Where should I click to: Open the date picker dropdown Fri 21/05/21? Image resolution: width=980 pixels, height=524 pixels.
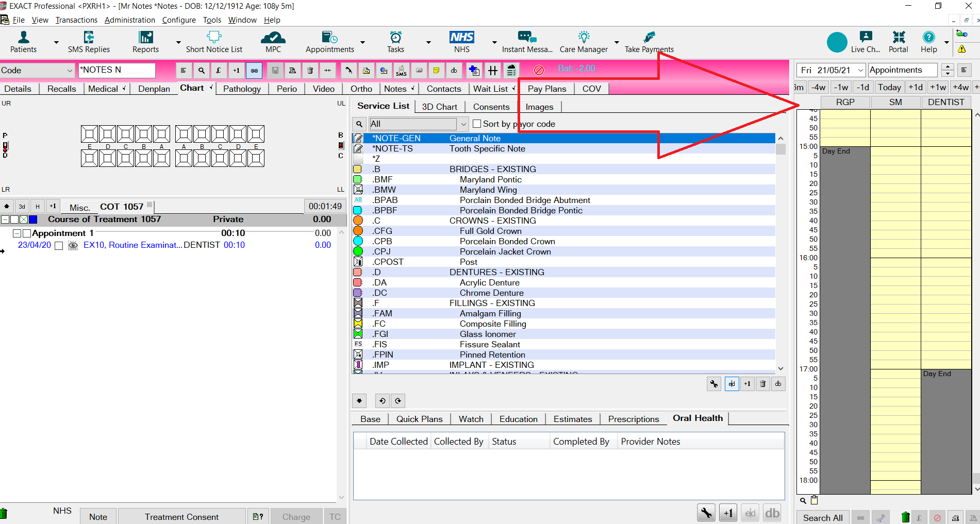click(x=860, y=70)
